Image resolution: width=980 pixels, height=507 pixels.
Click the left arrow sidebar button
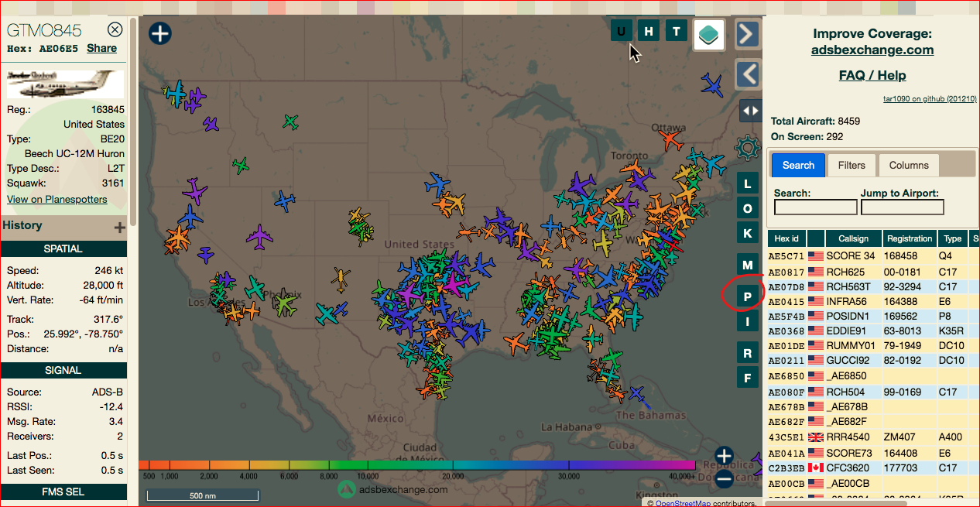click(x=747, y=74)
